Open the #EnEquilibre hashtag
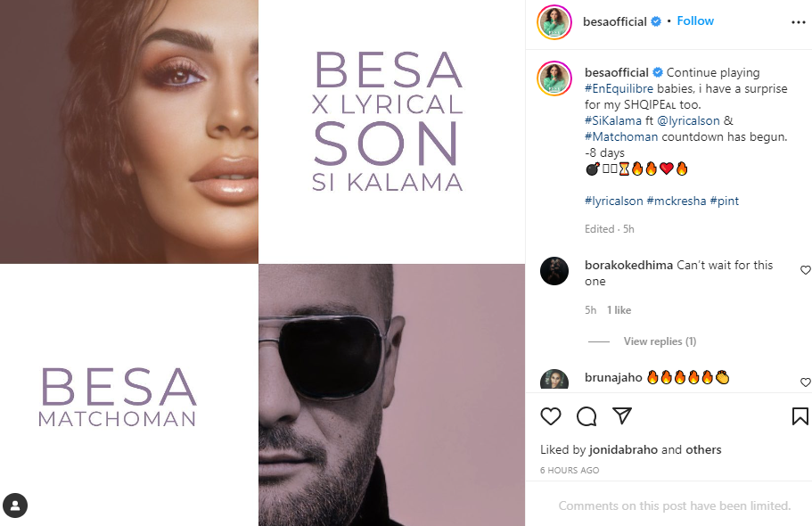Image resolution: width=812 pixels, height=526 pixels. pyautogui.click(x=619, y=88)
